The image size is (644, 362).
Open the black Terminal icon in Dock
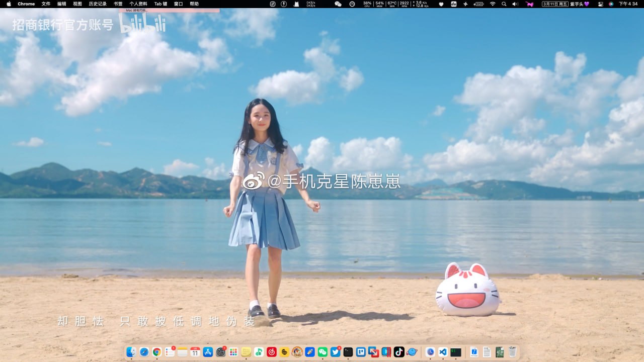coord(348,352)
